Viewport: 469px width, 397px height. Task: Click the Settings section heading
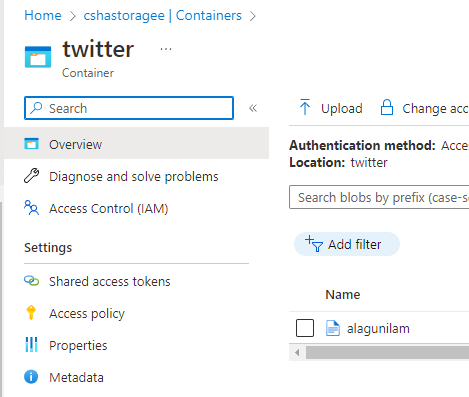pos(48,247)
